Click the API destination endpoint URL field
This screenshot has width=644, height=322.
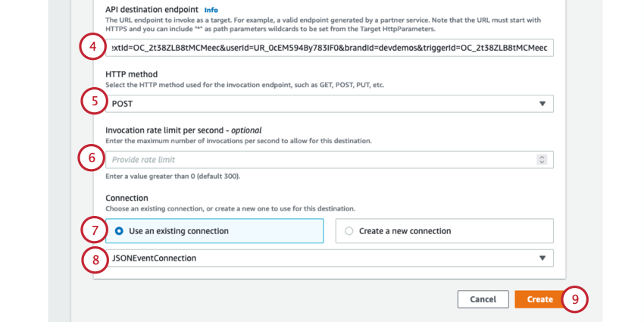(330, 48)
